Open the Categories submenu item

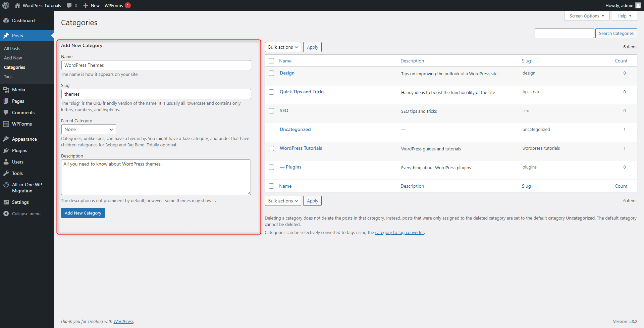pos(14,67)
